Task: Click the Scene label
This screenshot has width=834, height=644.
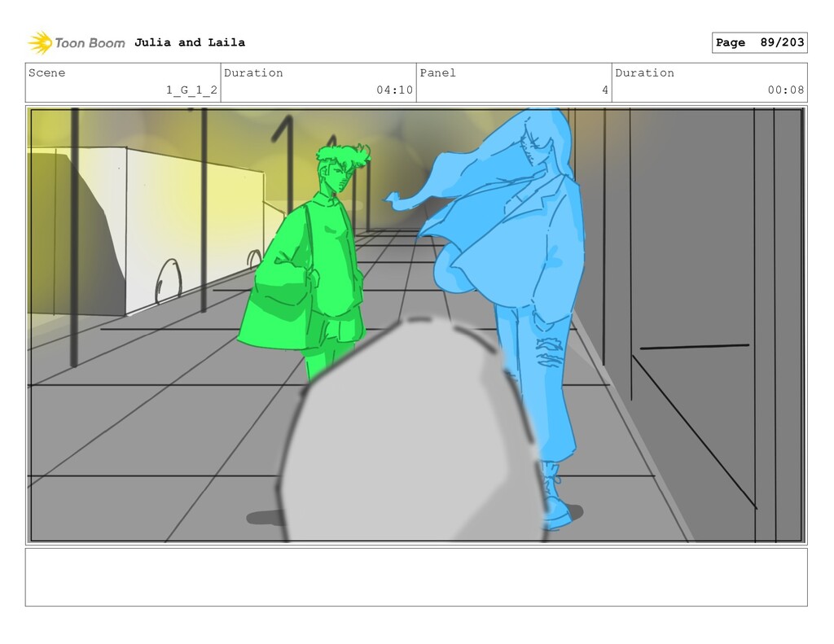Action: (x=46, y=72)
